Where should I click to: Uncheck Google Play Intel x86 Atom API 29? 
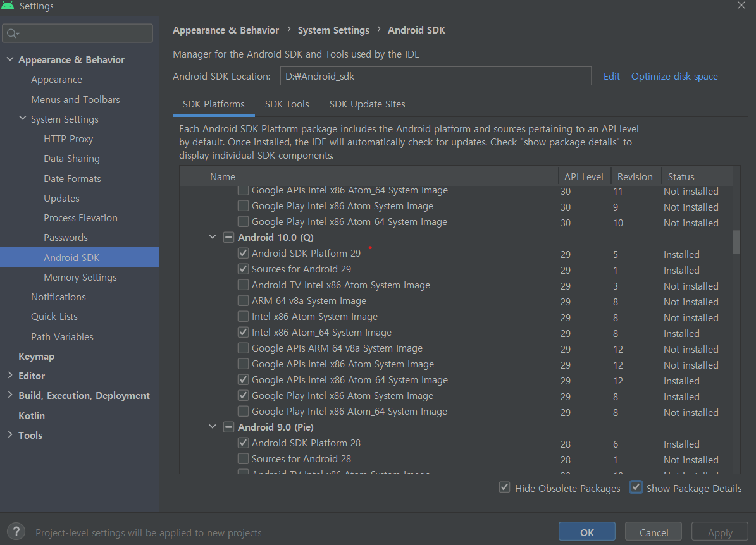point(244,396)
